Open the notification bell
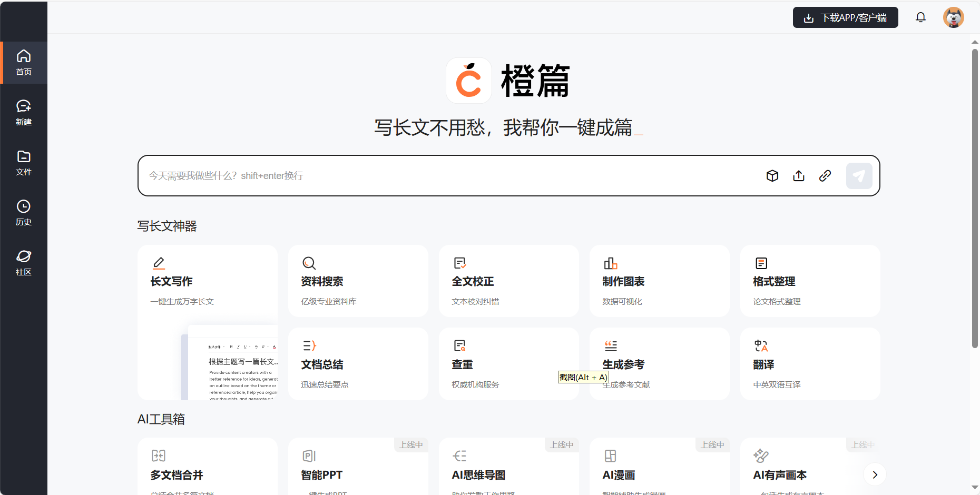This screenshot has width=980, height=495. (x=920, y=17)
